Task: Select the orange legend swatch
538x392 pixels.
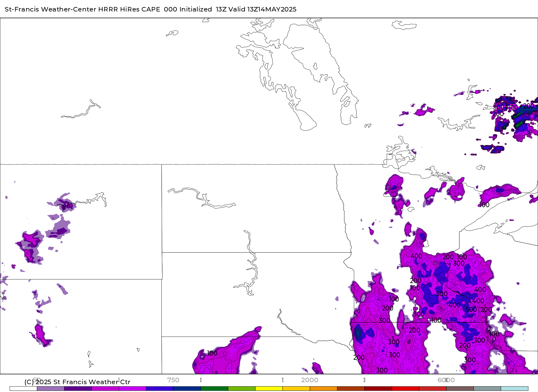Action: pyautogui.click(x=324, y=389)
